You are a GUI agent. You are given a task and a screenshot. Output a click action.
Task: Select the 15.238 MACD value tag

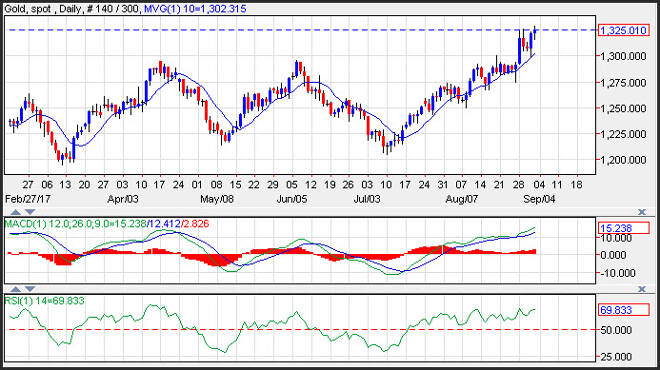[x=623, y=228]
